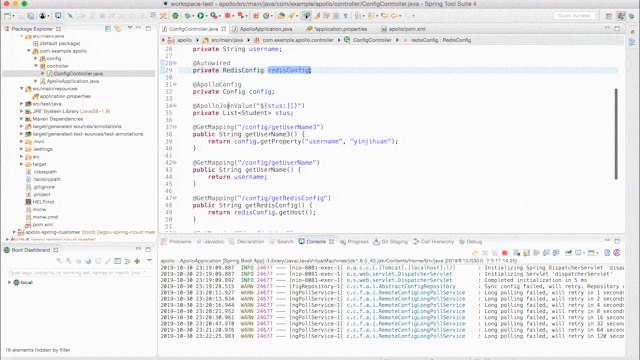Open the Declaration tab
The width and height of the screenshot is (640, 360).
pyautogui.click(x=247, y=242)
